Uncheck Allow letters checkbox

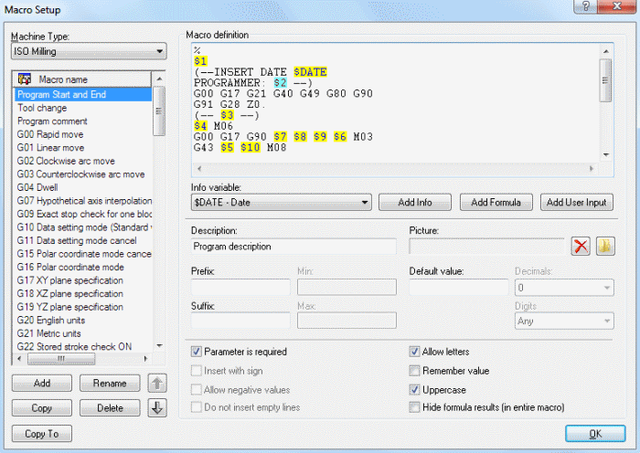point(414,351)
